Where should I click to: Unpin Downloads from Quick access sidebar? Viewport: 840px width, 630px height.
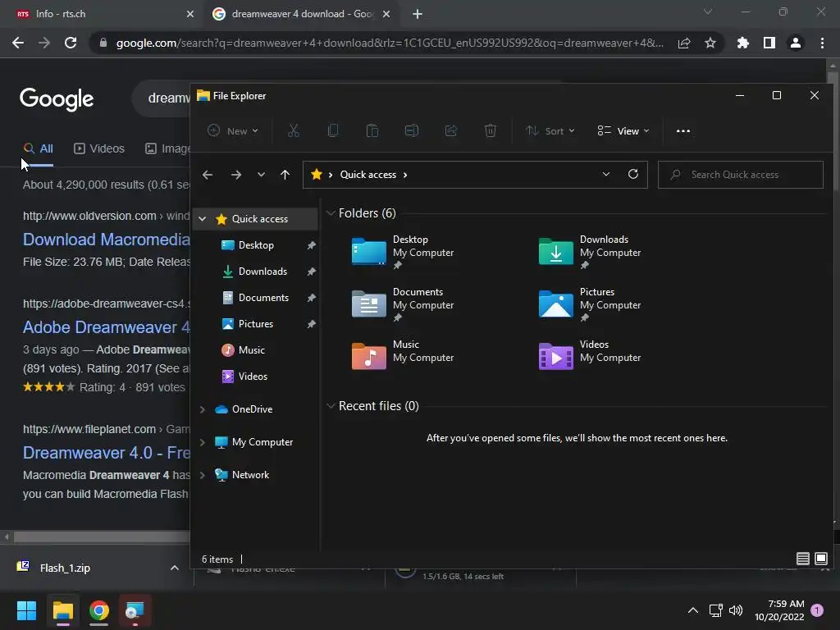point(311,272)
